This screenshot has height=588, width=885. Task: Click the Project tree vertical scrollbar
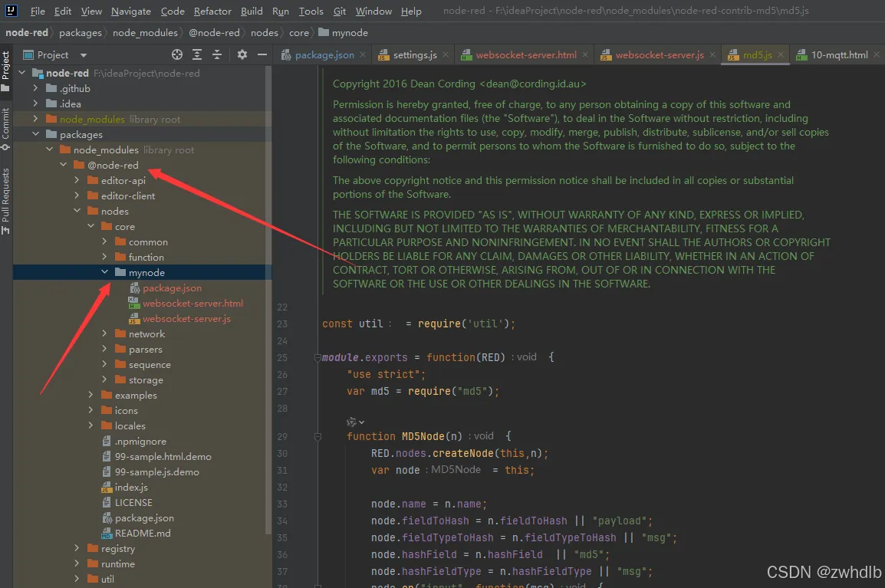point(268,299)
